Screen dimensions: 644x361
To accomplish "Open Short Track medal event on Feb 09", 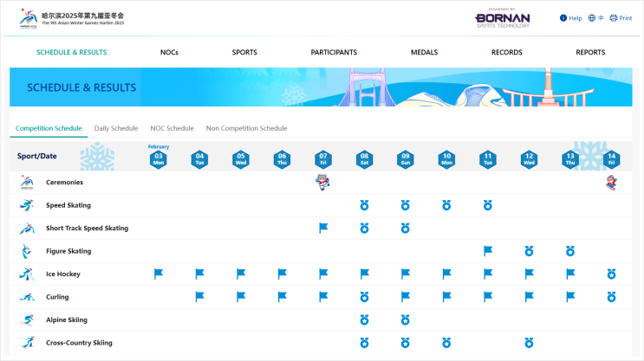I will tap(406, 228).
